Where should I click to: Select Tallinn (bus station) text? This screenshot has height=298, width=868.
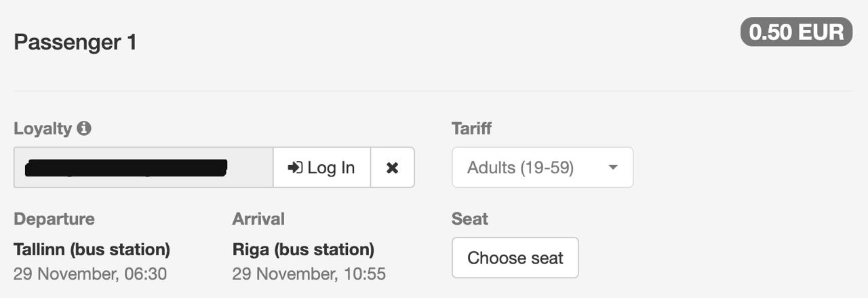[x=92, y=250]
